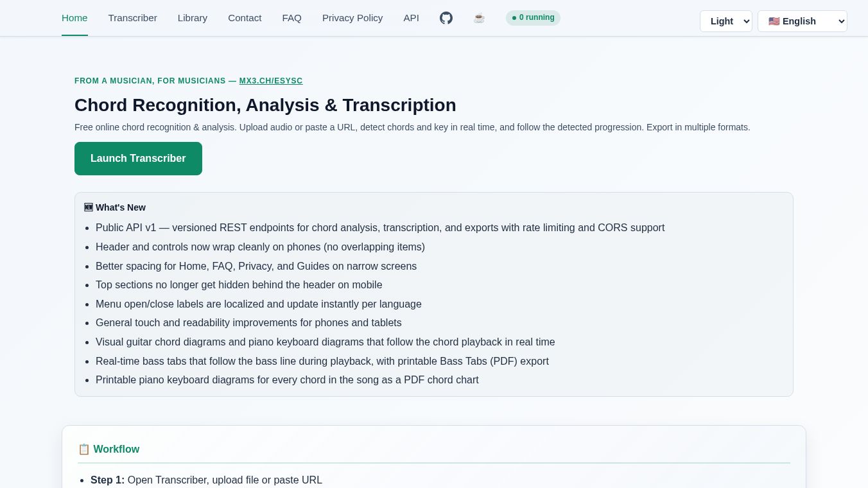The width and height of the screenshot is (868, 488).
Task: Click the clipboard icon next to Workflow
Action: tap(84, 449)
